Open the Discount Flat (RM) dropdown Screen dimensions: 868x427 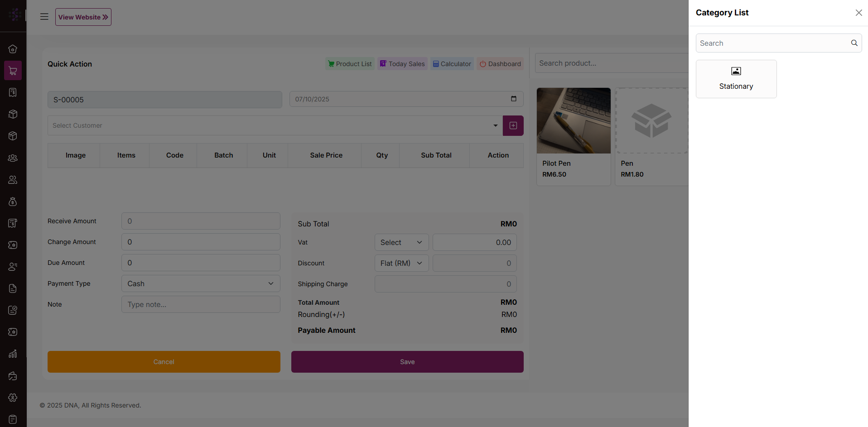pos(401,263)
